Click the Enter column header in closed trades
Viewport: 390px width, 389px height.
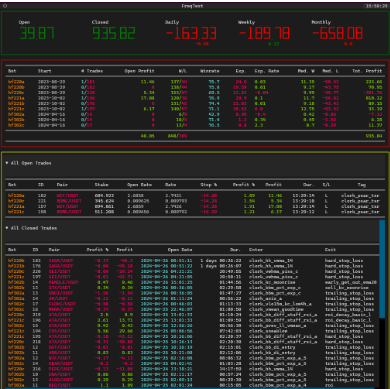[x=256, y=250]
